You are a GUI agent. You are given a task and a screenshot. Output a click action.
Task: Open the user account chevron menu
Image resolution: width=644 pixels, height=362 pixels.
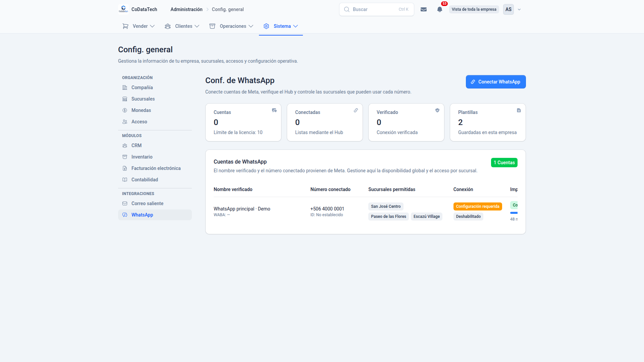(519, 9)
